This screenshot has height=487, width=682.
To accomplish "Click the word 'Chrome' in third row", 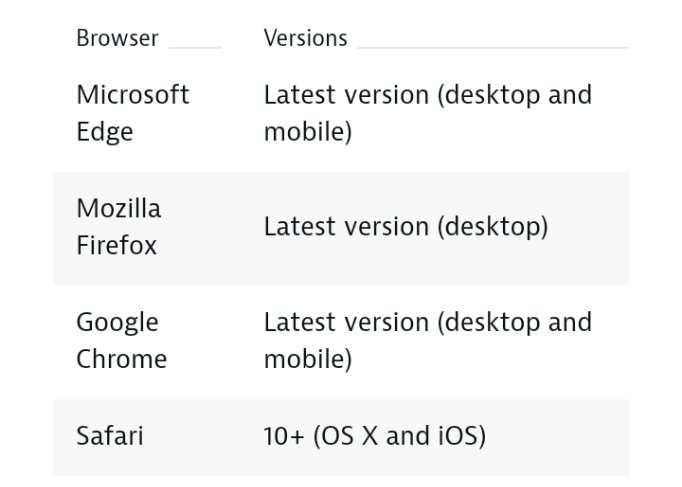I will (x=121, y=360).
